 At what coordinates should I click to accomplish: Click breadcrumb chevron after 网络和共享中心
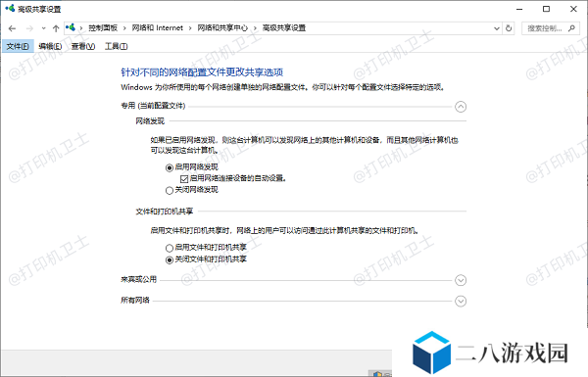(x=255, y=28)
